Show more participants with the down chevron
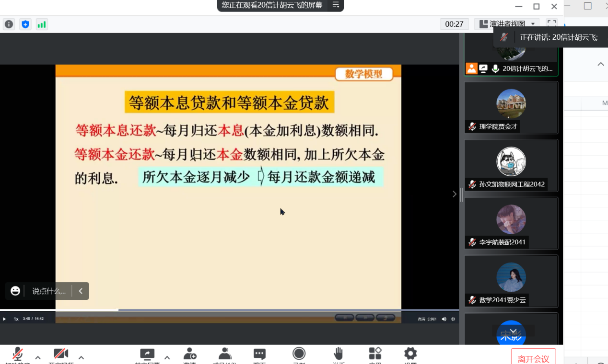 pos(513,331)
